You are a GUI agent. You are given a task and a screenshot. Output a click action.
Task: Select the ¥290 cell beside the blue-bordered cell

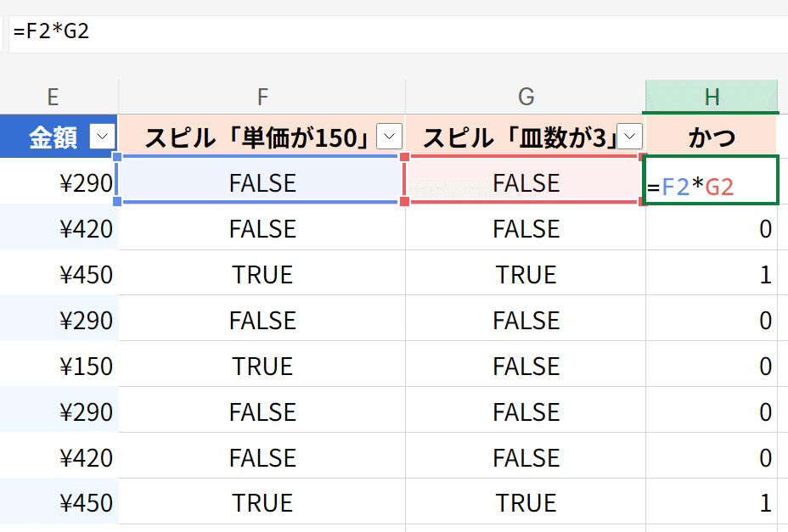[59, 181]
